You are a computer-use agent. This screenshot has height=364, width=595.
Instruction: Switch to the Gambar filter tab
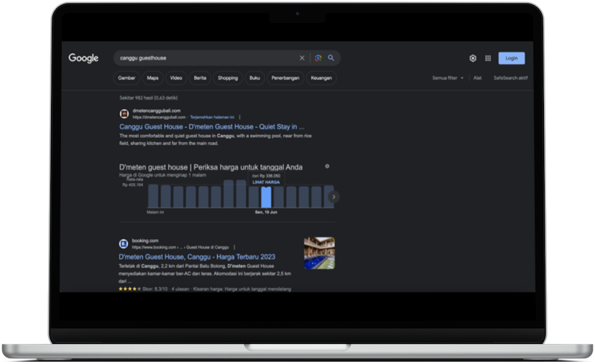[x=126, y=78]
